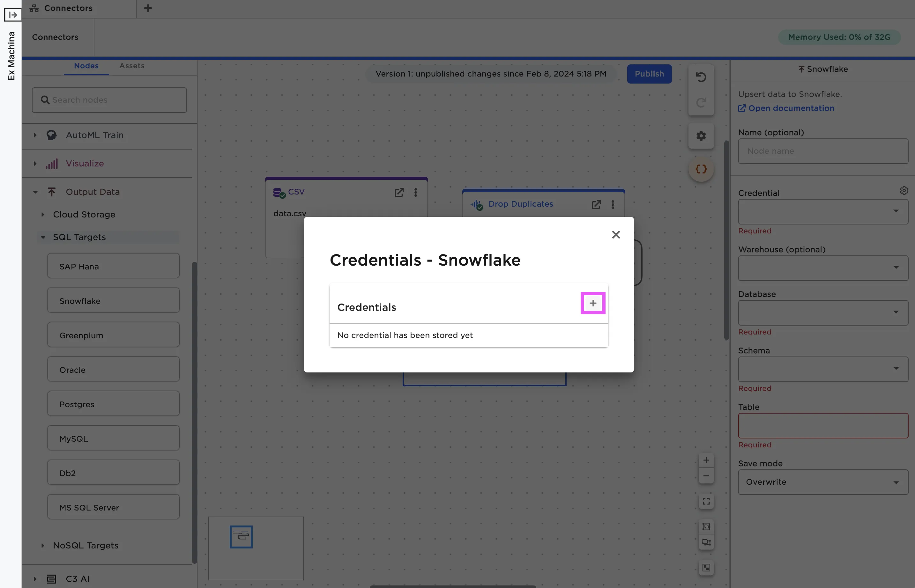Redo the last canvas change
Image resolution: width=915 pixels, height=588 pixels.
[701, 102]
